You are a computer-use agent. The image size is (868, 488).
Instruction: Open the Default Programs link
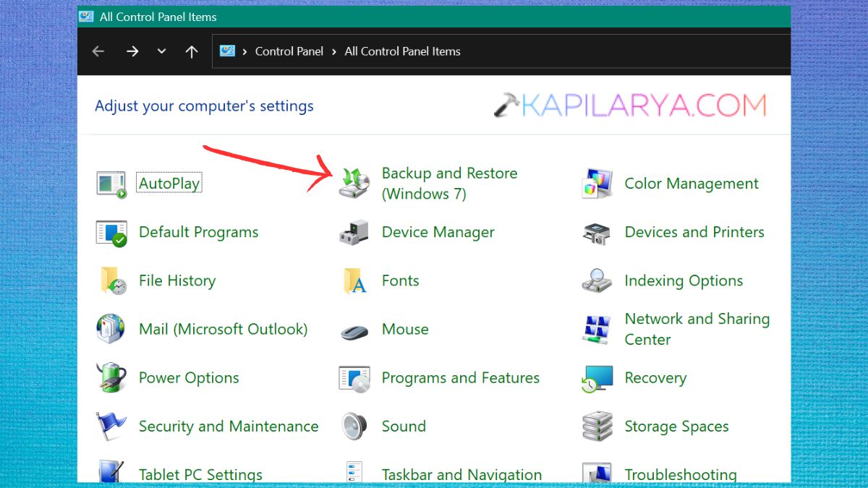click(198, 232)
